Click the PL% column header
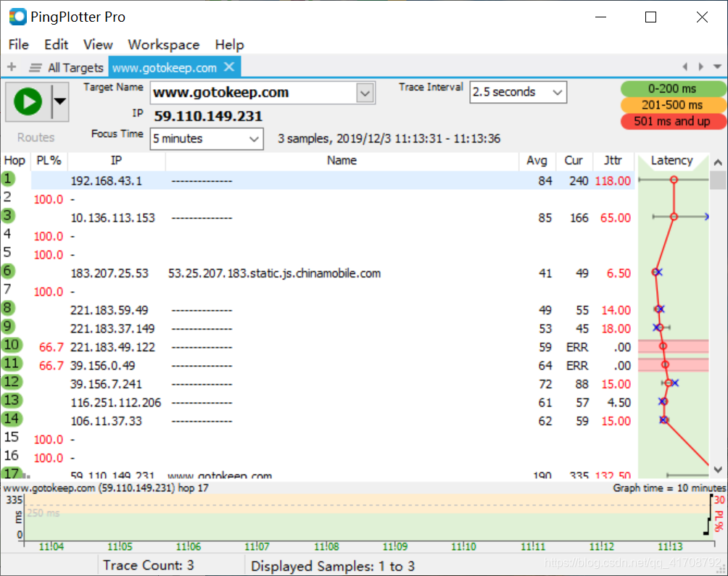 [49, 160]
